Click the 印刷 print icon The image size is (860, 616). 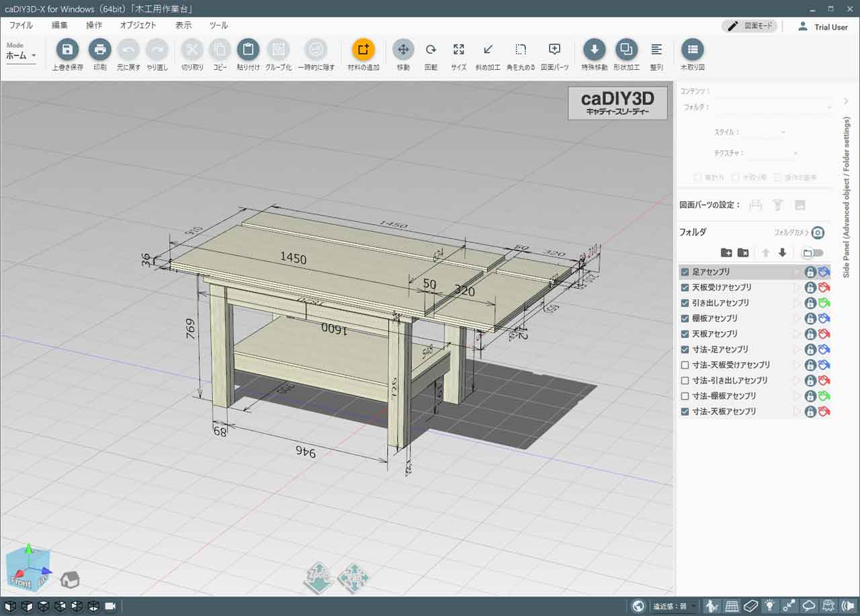(x=99, y=50)
